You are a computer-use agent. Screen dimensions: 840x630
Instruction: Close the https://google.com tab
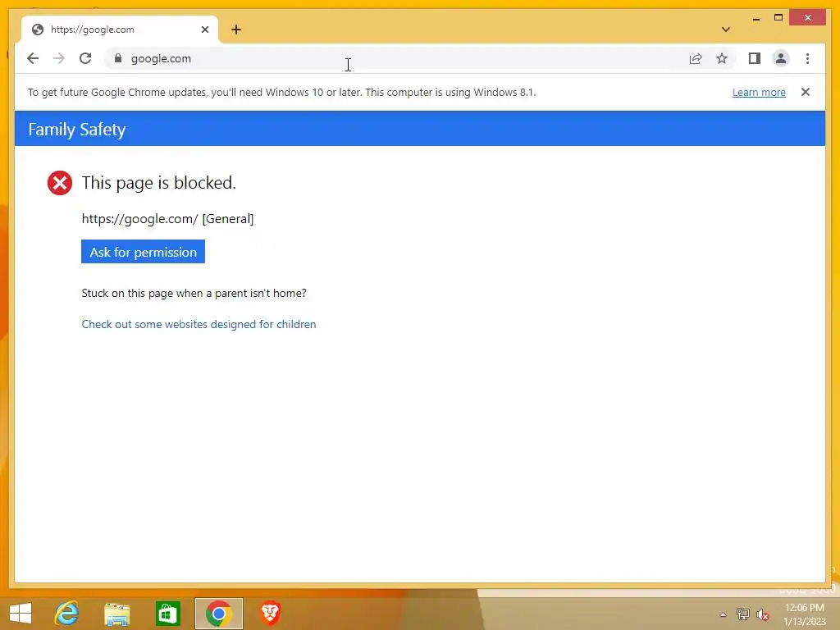[x=204, y=30]
